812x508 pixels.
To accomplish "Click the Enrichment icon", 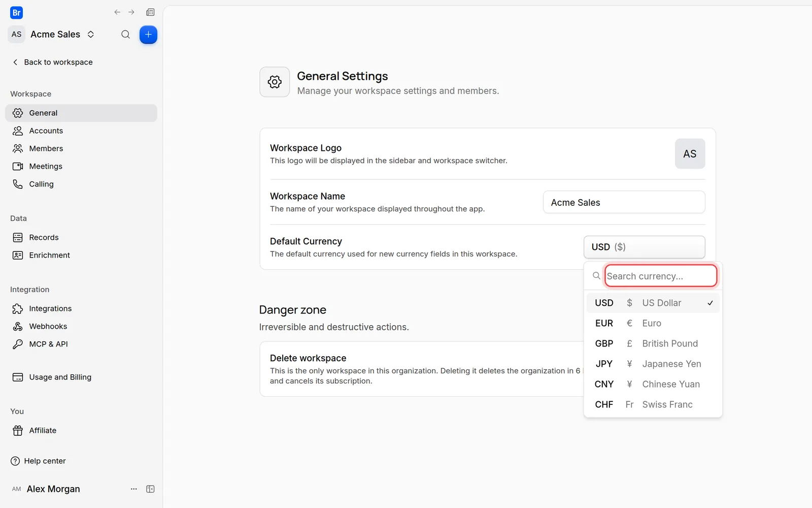I will (x=18, y=255).
